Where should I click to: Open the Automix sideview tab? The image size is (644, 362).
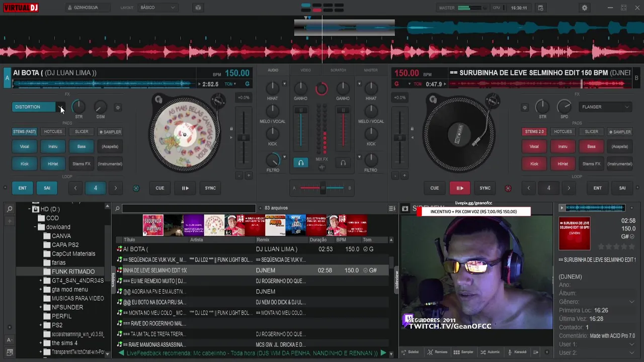click(490, 352)
